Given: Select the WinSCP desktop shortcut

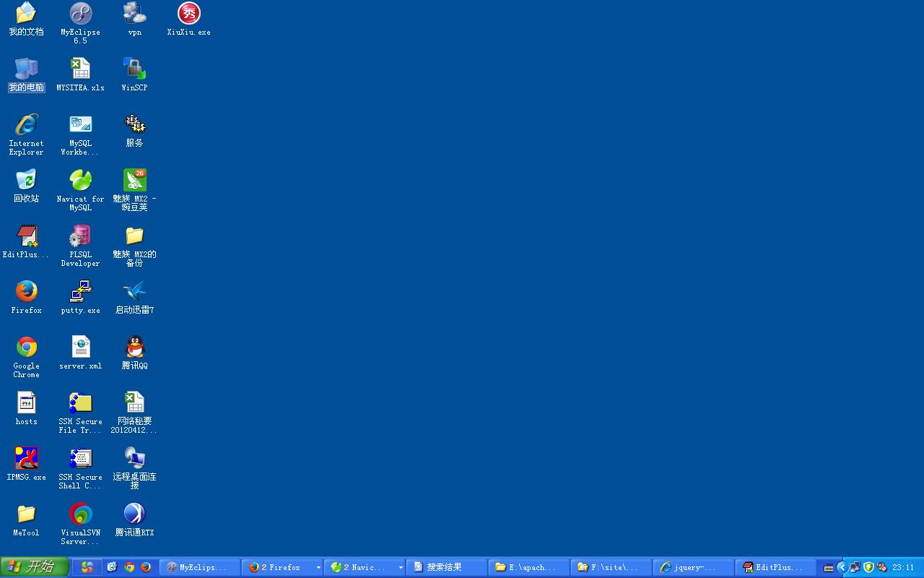Looking at the screenshot, I should pyautogui.click(x=134, y=75).
